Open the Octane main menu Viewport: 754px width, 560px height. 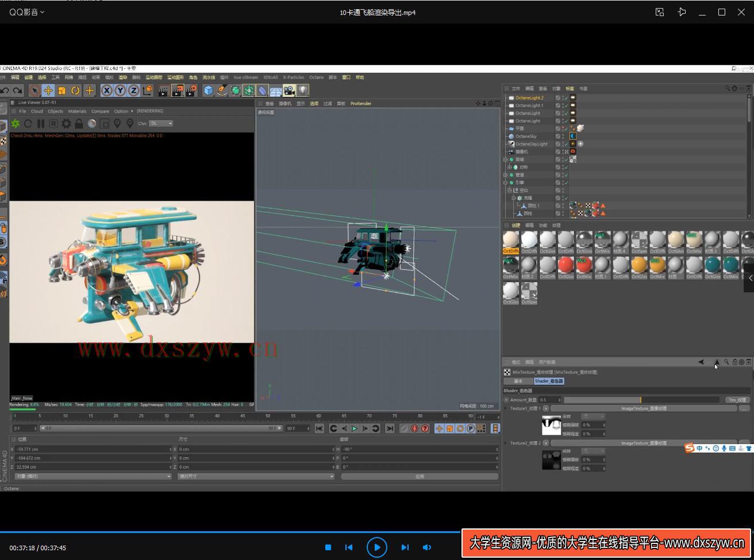point(316,78)
